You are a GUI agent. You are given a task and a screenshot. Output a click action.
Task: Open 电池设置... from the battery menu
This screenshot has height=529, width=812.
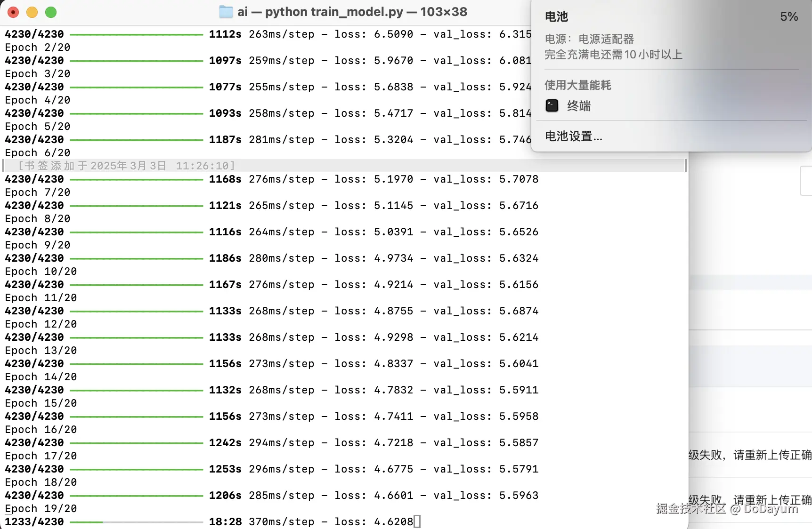[573, 136]
